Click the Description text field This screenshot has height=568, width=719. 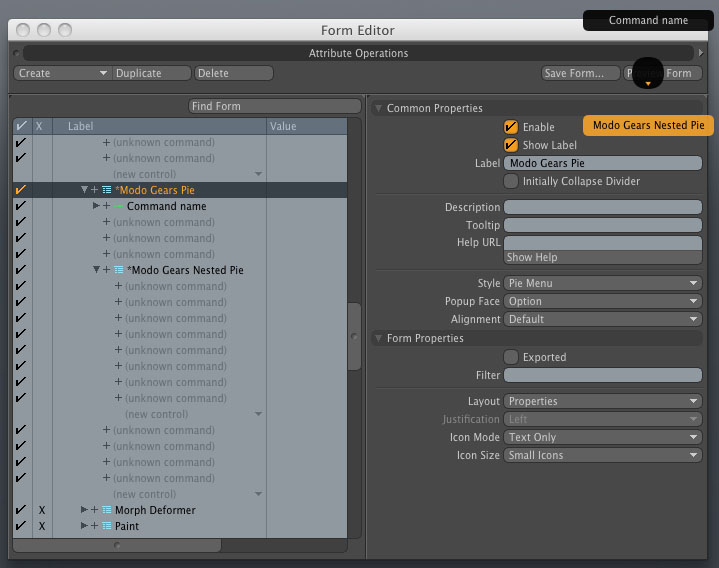pos(603,207)
